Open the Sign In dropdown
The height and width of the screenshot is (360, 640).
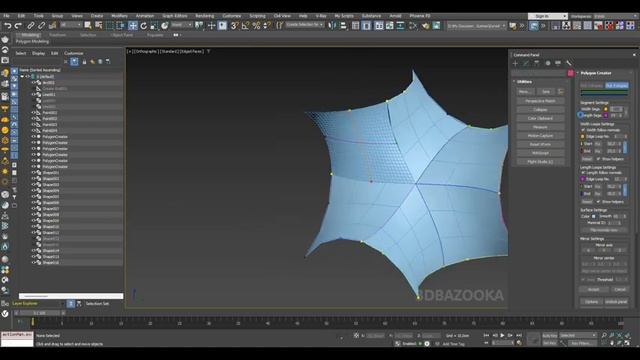coord(547,16)
